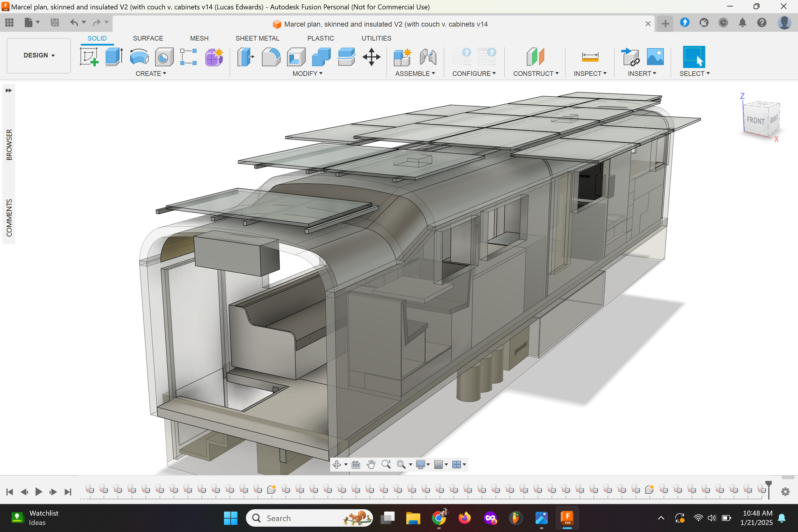Open the DESIGN workspace dropdown
This screenshot has width=798, height=532.
pyautogui.click(x=39, y=55)
